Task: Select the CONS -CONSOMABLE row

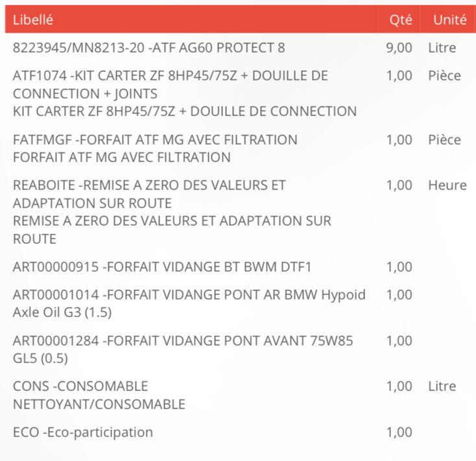Action: click(241, 395)
